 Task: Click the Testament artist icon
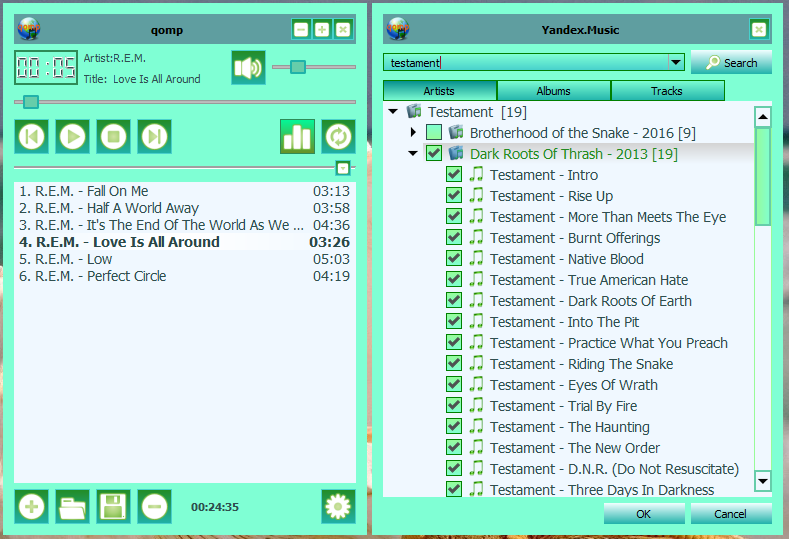tap(414, 111)
